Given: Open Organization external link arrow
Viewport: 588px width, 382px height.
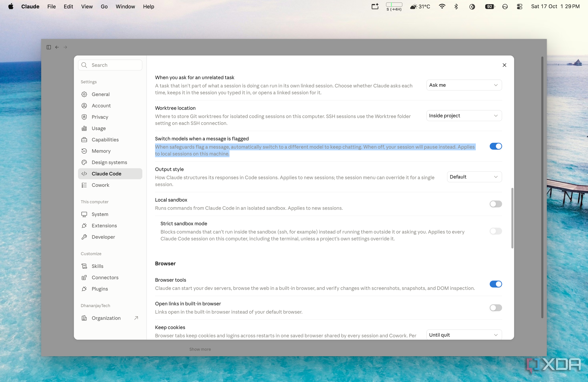Looking at the screenshot, I should tap(136, 318).
